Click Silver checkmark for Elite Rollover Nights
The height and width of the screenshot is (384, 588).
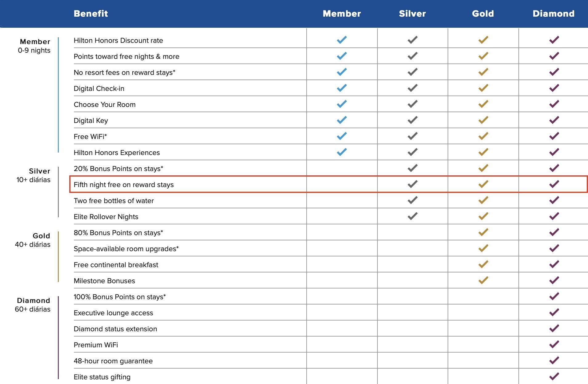click(413, 216)
